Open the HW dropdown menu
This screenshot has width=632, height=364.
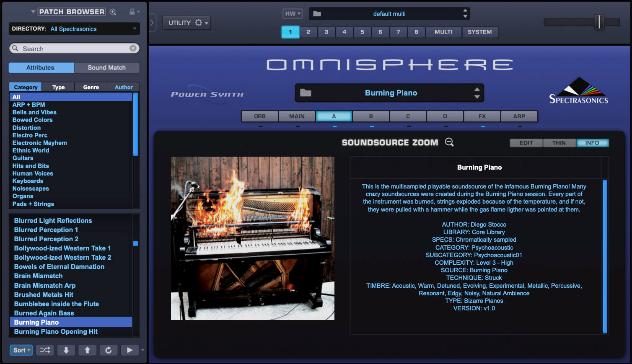coord(293,14)
